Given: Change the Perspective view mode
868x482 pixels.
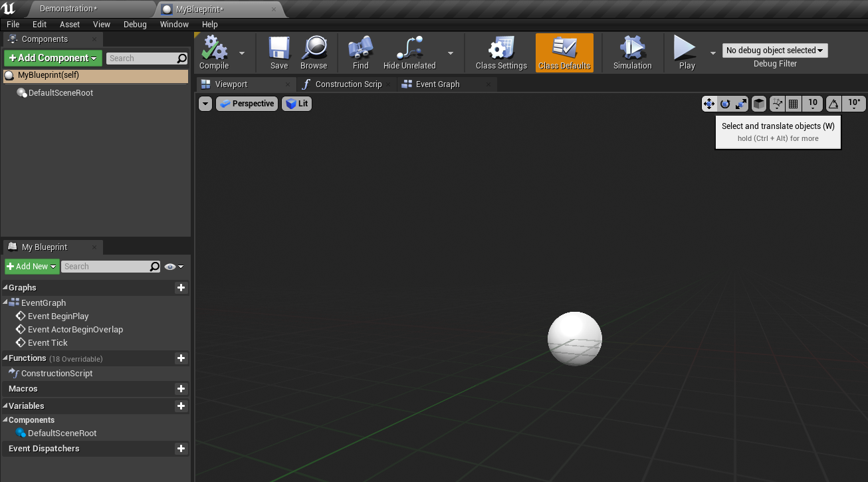Looking at the screenshot, I should coord(247,104).
